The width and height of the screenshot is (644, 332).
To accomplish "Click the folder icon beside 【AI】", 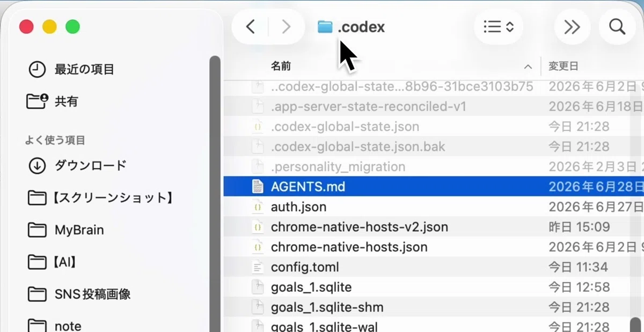I will coord(36,262).
